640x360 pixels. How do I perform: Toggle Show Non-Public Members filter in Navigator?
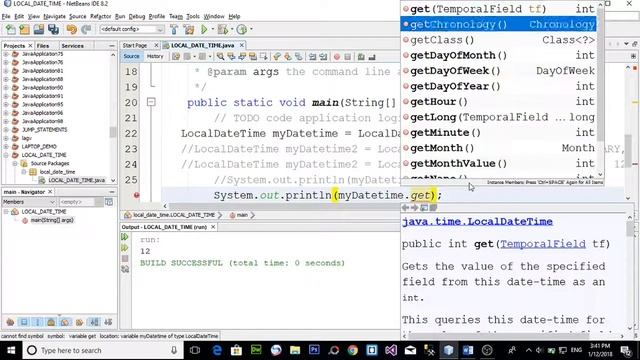coord(51,322)
